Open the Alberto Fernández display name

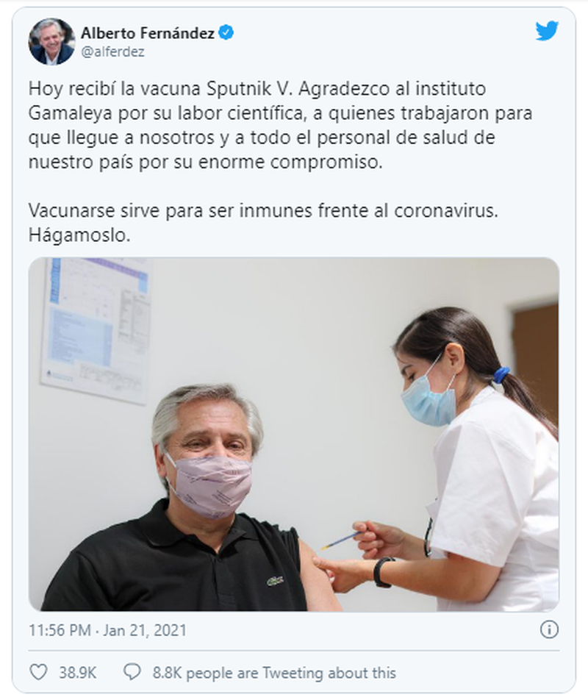[x=148, y=33]
